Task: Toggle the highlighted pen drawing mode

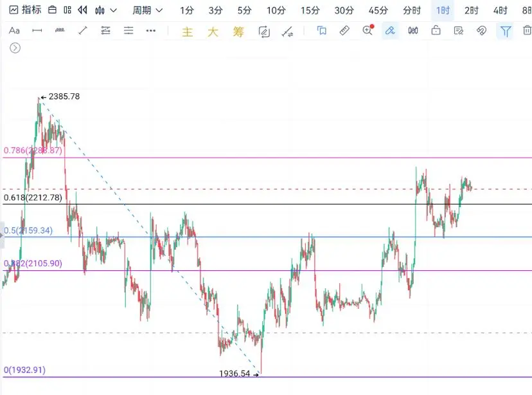Action: (x=390, y=31)
